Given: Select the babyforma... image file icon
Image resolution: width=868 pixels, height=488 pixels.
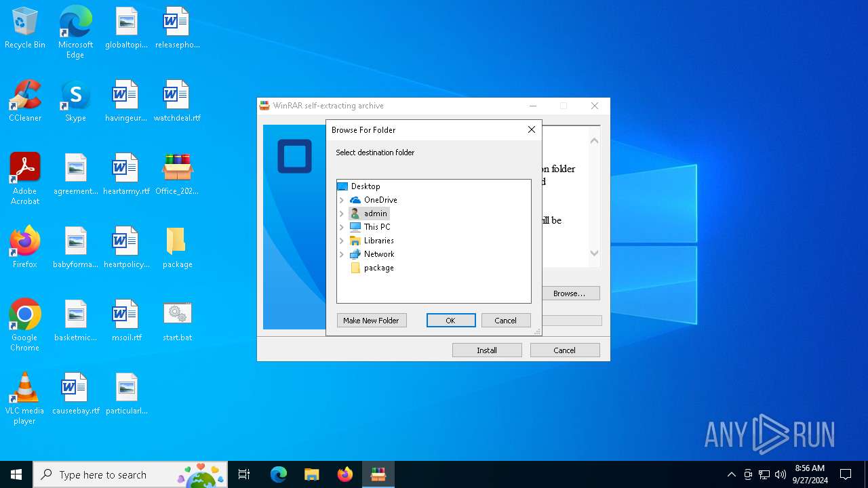Looking at the screenshot, I should (75, 248).
